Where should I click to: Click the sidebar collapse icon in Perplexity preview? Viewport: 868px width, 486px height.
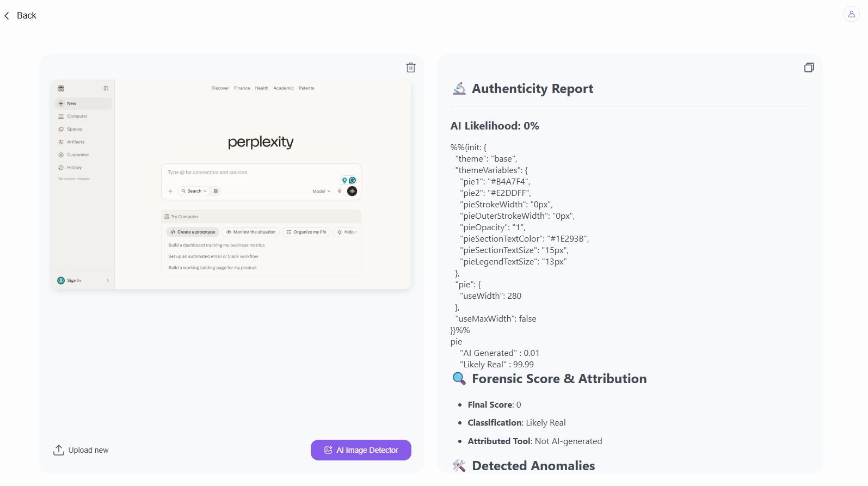coord(106,88)
